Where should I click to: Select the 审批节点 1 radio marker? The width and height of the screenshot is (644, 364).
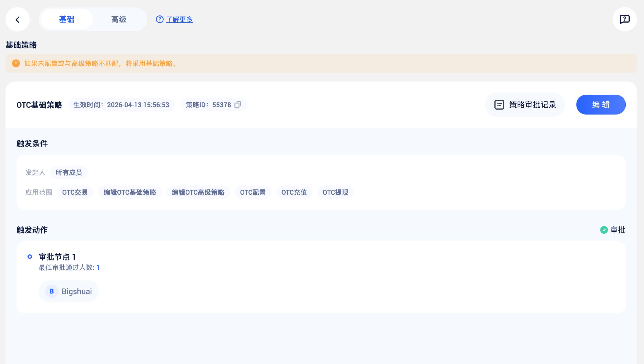pos(30,257)
